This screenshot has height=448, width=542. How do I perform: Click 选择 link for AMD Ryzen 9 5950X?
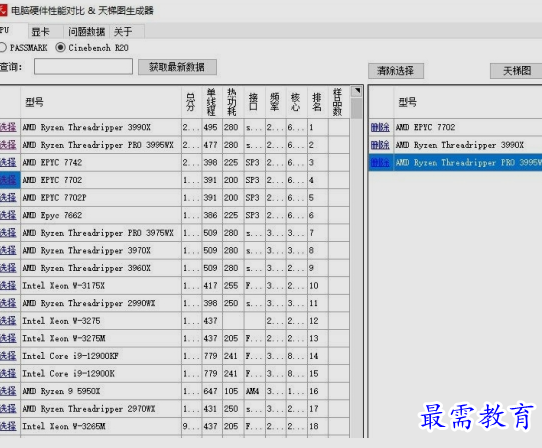(8, 391)
